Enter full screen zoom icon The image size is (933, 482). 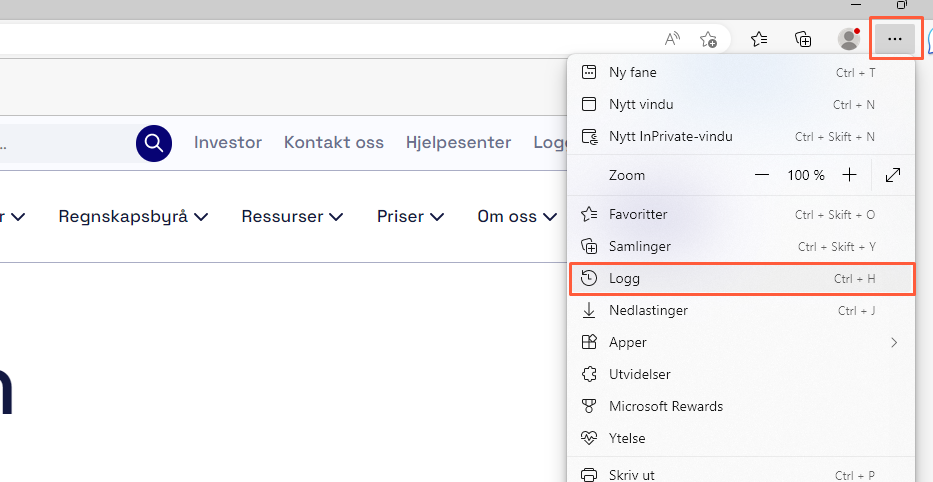[893, 175]
